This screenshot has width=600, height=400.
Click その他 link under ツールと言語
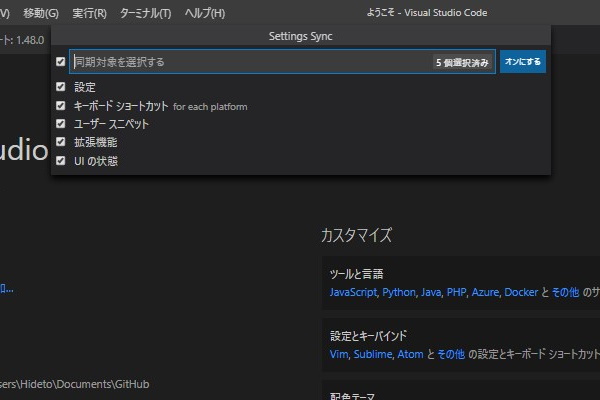[565, 292]
